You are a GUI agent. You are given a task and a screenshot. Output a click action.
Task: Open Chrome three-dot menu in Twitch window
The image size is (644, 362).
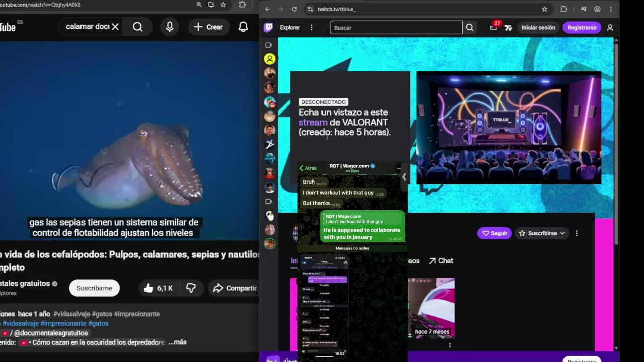pos(611,9)
